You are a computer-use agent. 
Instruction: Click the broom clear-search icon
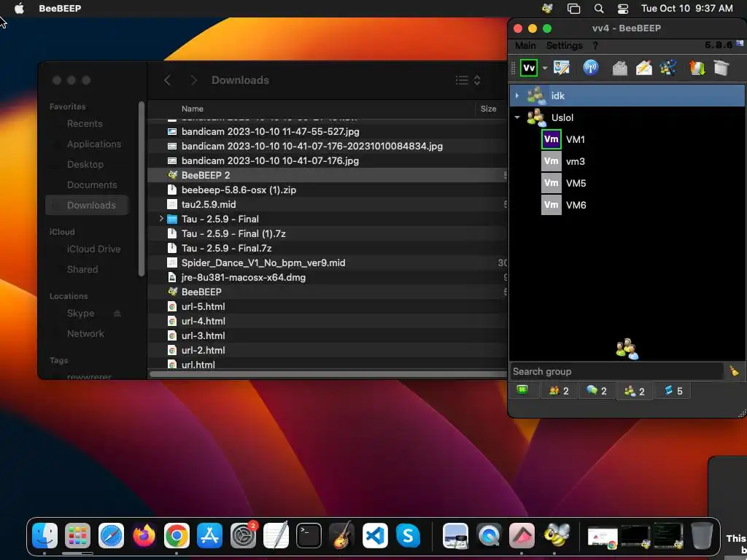pyautogui.click(x=734, y=371)
